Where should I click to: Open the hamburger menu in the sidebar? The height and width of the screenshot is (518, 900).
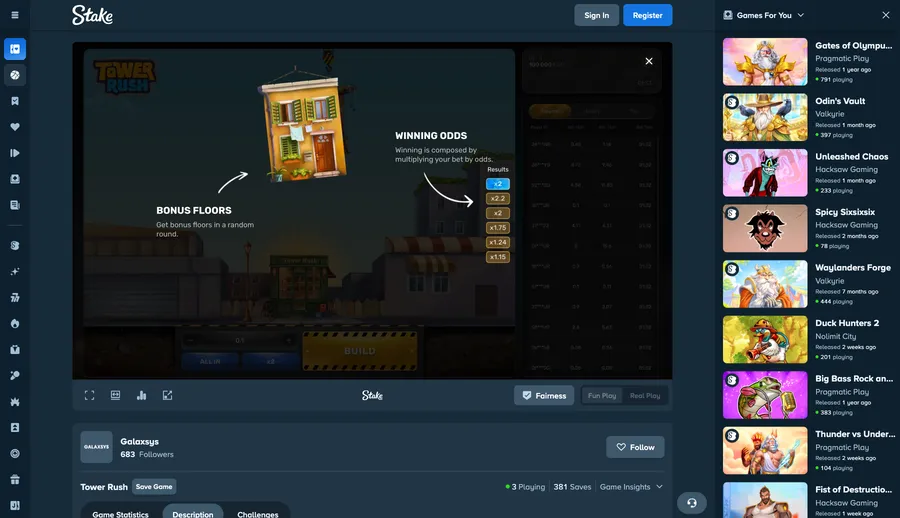tap(15, 15)
